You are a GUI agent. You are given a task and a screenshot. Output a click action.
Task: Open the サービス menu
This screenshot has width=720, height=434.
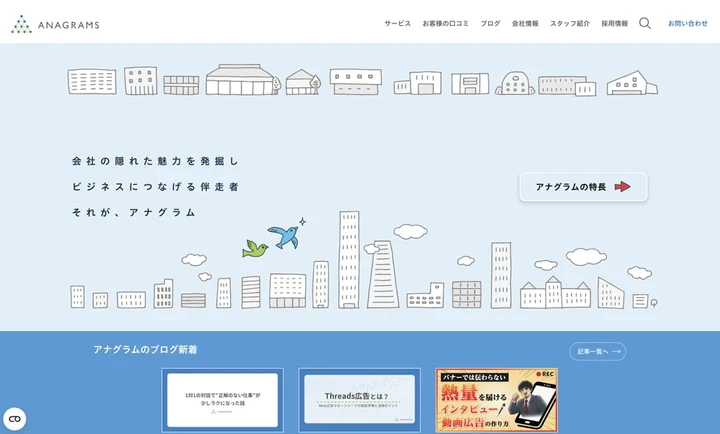(x=398, y=23)
